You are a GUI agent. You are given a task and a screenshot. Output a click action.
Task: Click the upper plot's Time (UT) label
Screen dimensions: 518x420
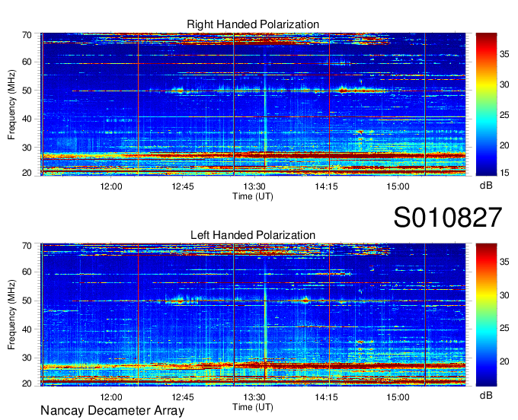tap(253, 196)
